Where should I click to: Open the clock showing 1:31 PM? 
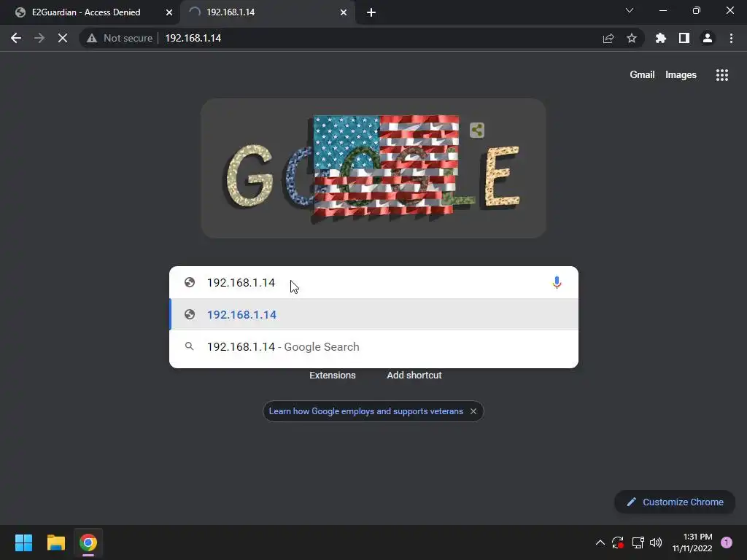coord(692,542)
